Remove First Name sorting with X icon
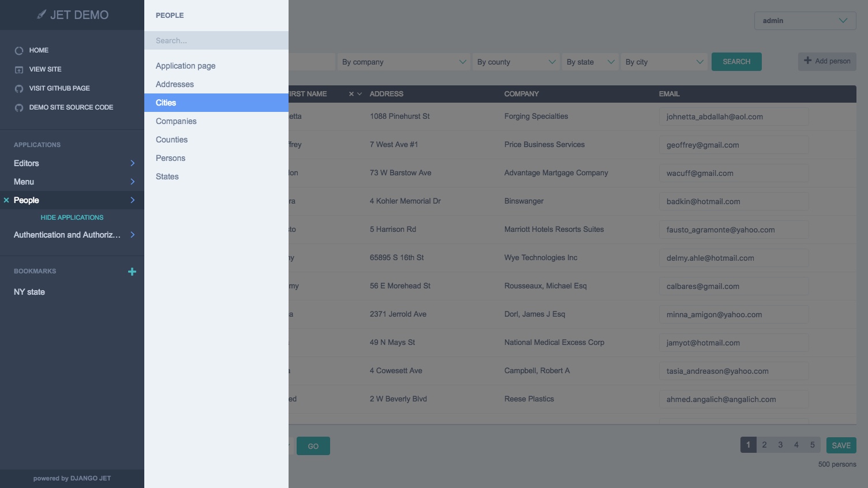The height and width of the screenshot is (488, 868). click(351, 94)
